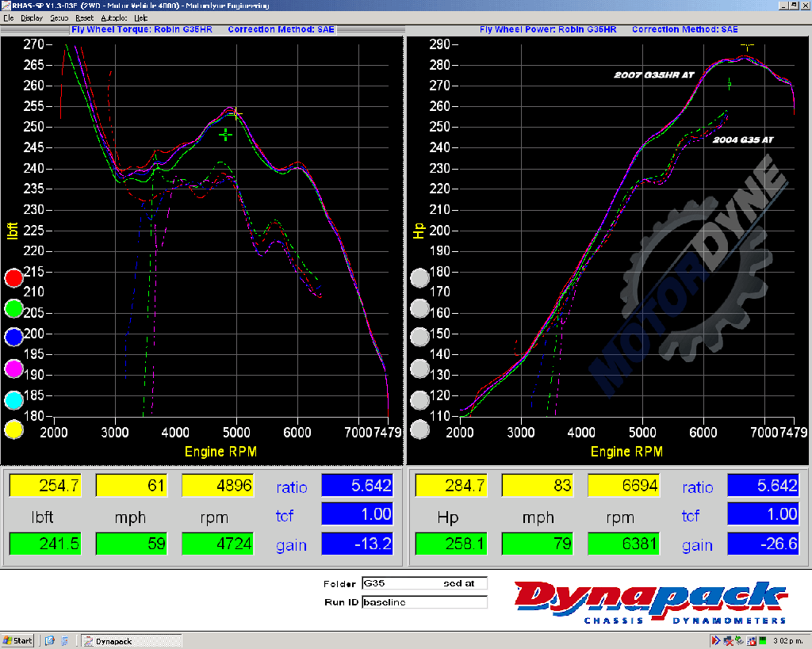812x649 pixels.
Task: Click the green crosshair marker on torque graph
Action: click(x=226, y=135)
